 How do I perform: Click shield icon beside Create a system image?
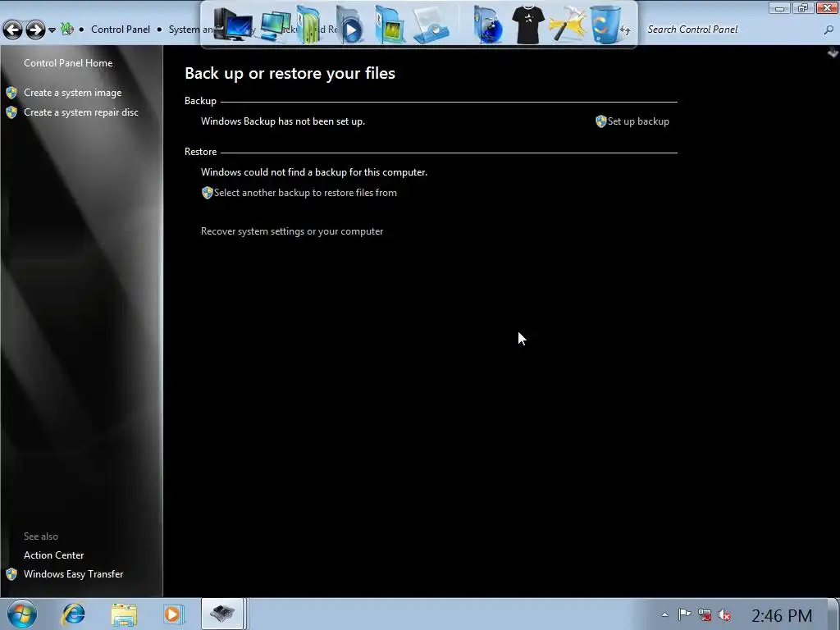click(11, 93)
